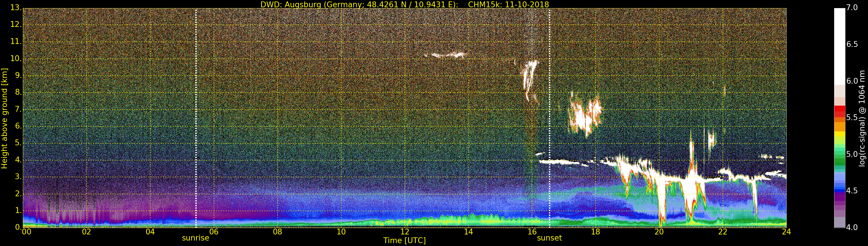Click the 'sunset' label below the axis

tap(549, 238)
